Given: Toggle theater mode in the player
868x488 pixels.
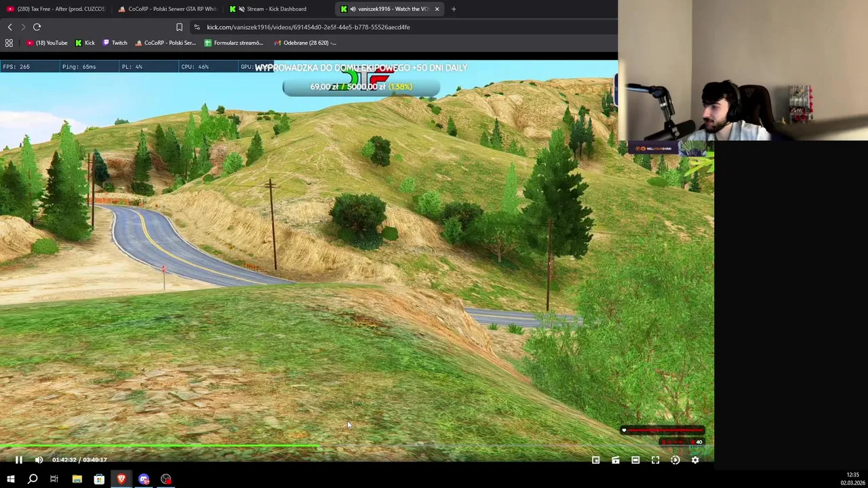Looking at the screenshot, I should point(635,460).
